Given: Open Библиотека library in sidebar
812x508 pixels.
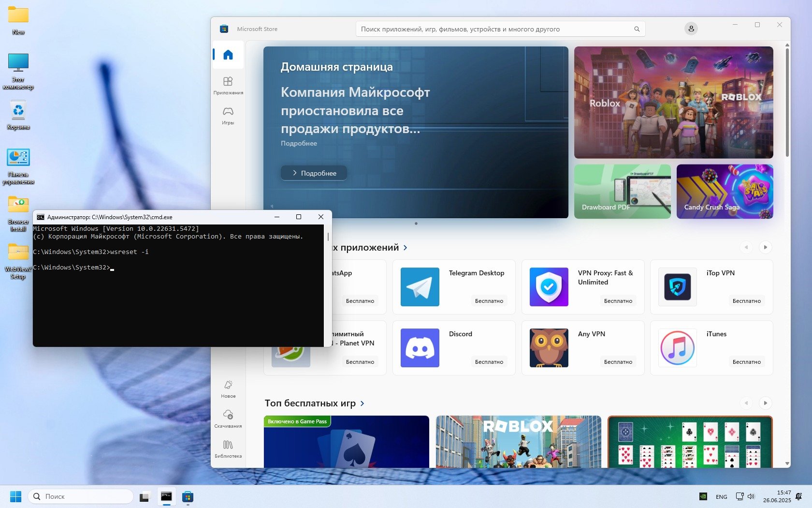Looking at the screenshot, I should (228, 448).
